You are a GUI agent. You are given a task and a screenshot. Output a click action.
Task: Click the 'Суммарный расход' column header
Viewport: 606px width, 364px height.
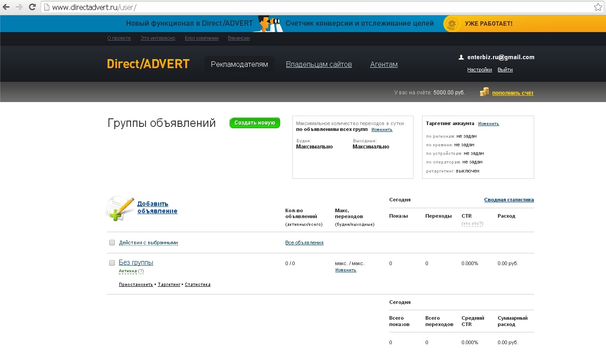pos(512,321)
